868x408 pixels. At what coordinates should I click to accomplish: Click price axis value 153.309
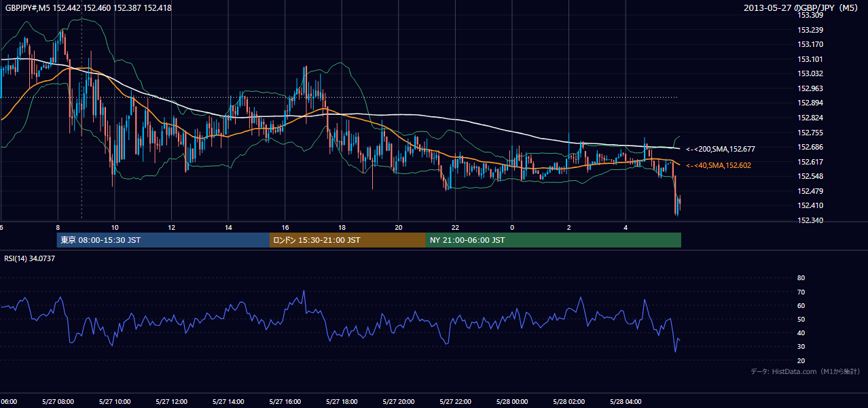click(x=810, y=15)
